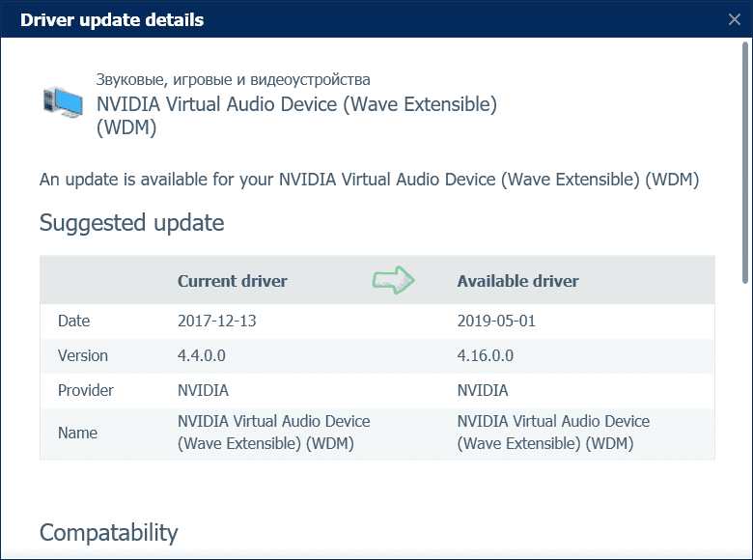The height and width of the screenshot is (560, 753).
Task: Click the 'Suggested update' heading
Action: point(131,223)
